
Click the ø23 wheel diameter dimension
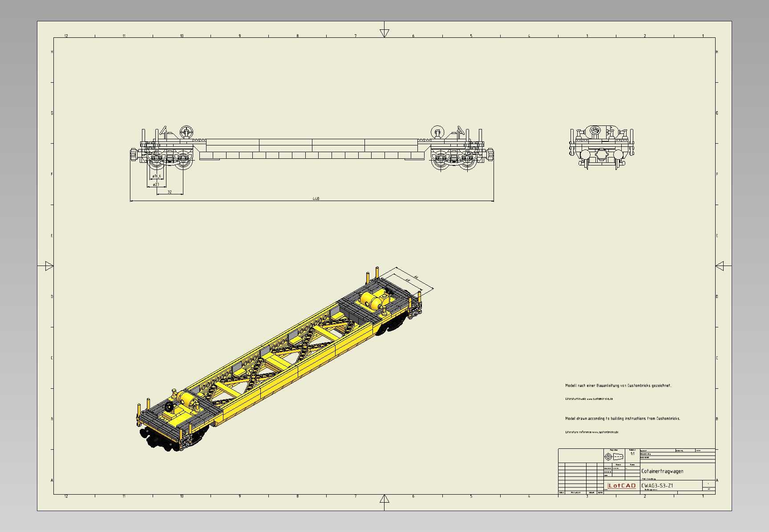pyautogui.click(x=156, y=184)
